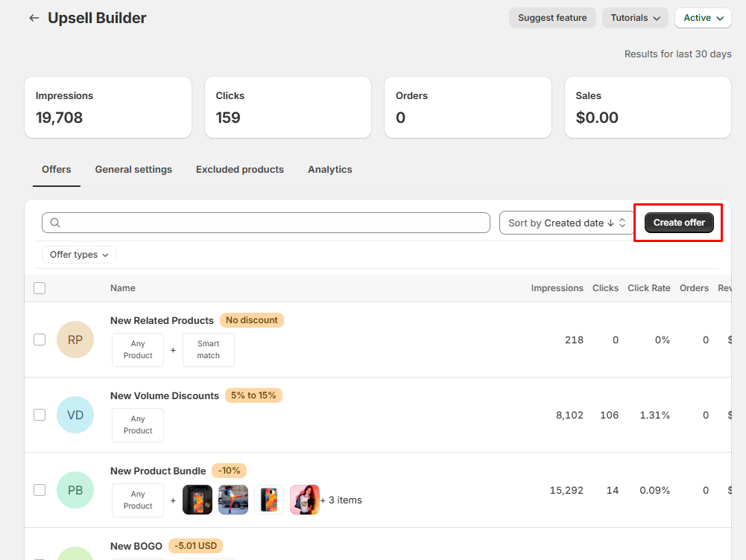The height and width of the screenshot is (560, 746).
Task: Click Any Product tile in Product Bundle row
Action: click(x=138, y=500)
